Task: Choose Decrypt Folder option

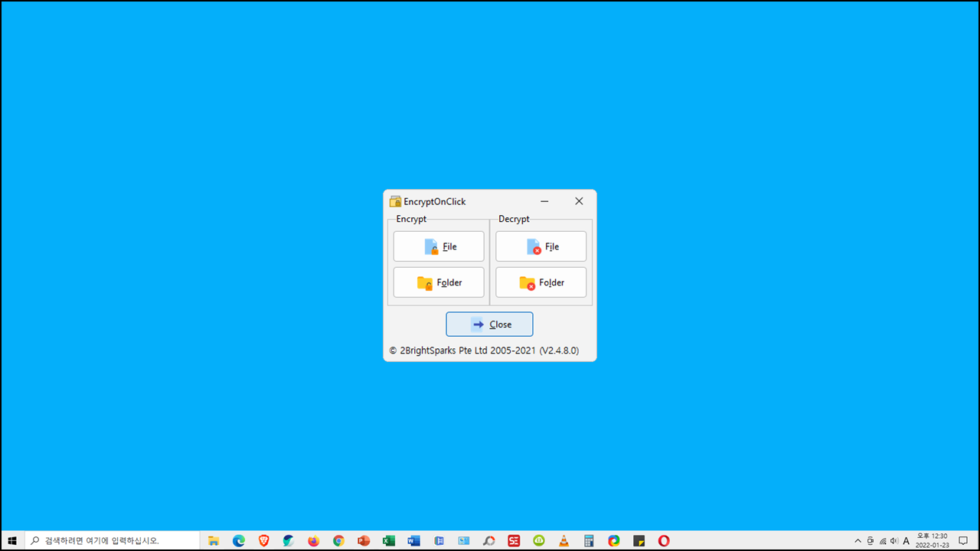Action: pyautogui.click(x=541, y=282)
